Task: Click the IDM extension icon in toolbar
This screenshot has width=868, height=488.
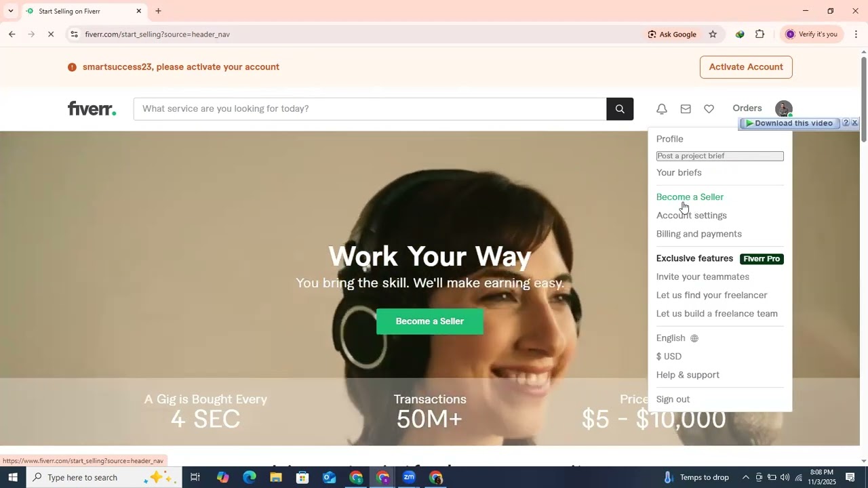Action: 740,34
